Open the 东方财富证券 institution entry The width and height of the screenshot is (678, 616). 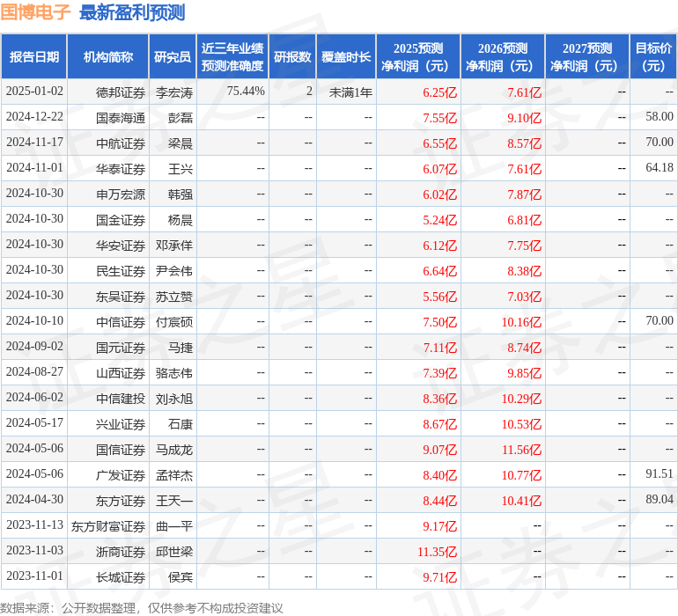point(108,526)
